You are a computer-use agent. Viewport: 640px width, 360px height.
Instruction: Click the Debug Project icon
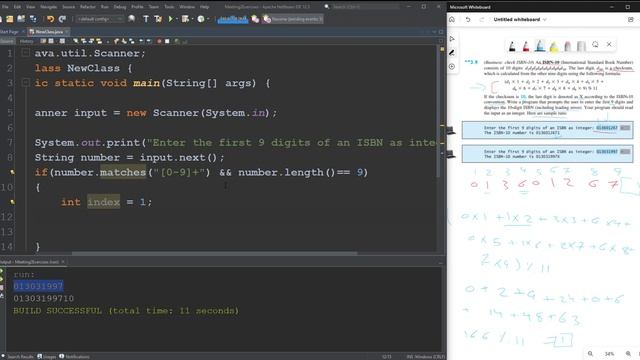click(186, 19)
